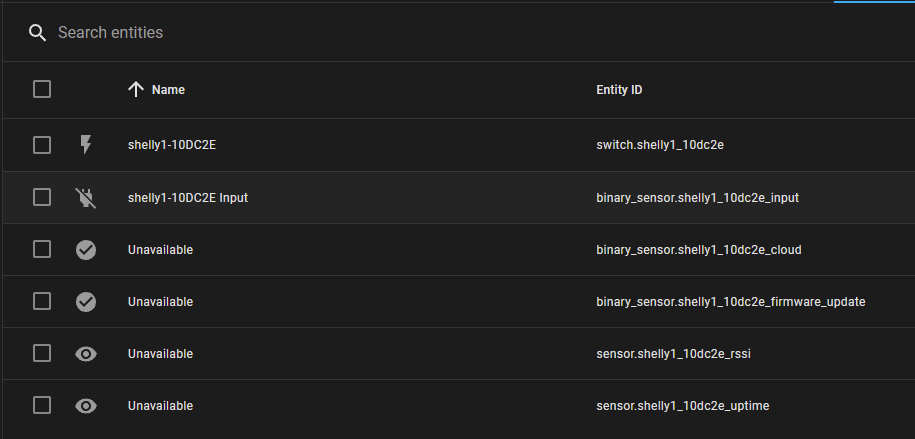Click the check-circle icon for firmware_update sensor
The height and width of the screenshot is (439, 915).
(86, 301)
